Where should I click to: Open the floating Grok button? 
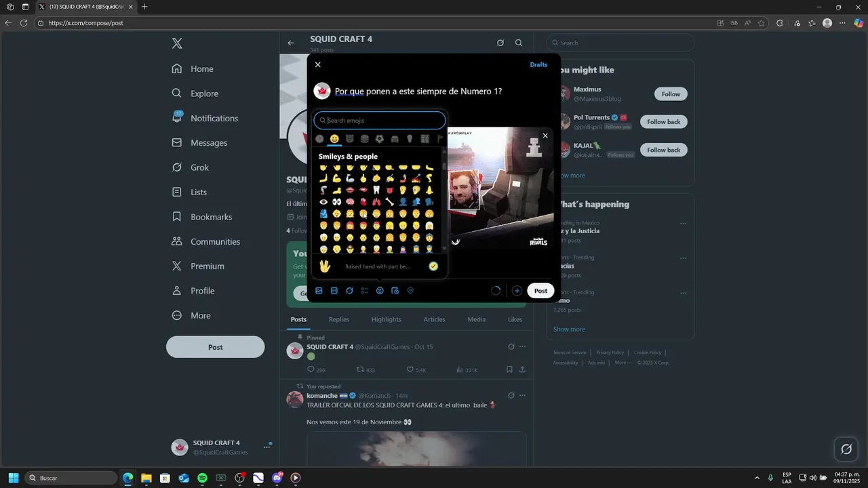846,449
